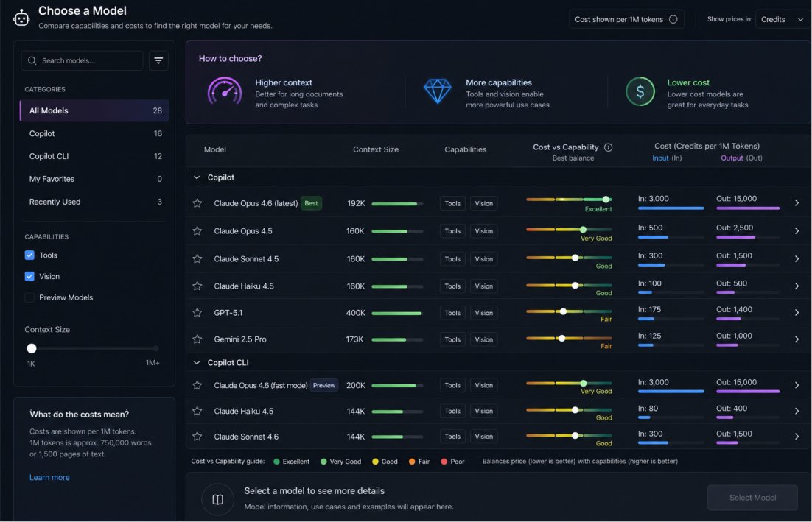Star the Claude Sonnet 4.6 model

point(197,437)
